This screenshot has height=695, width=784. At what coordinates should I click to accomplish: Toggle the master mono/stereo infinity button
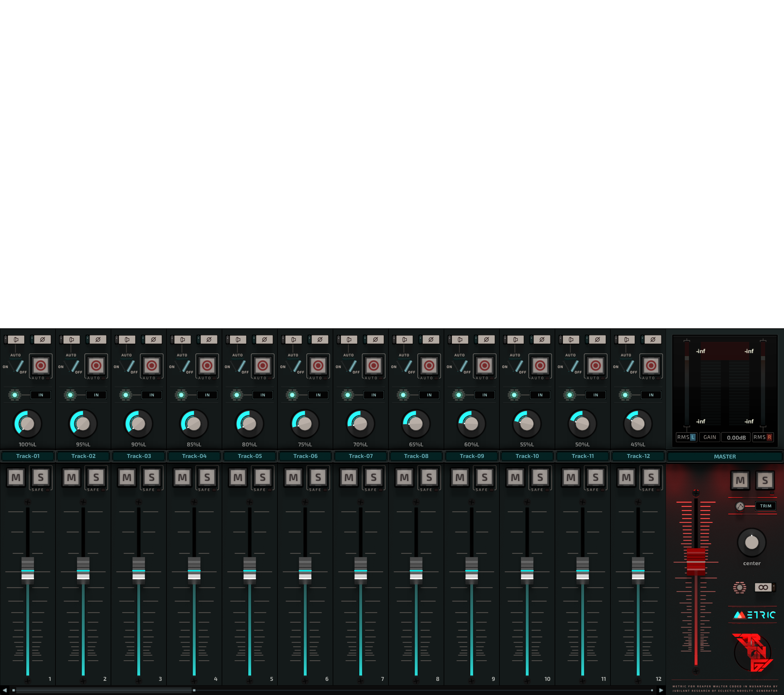(763, 587)
